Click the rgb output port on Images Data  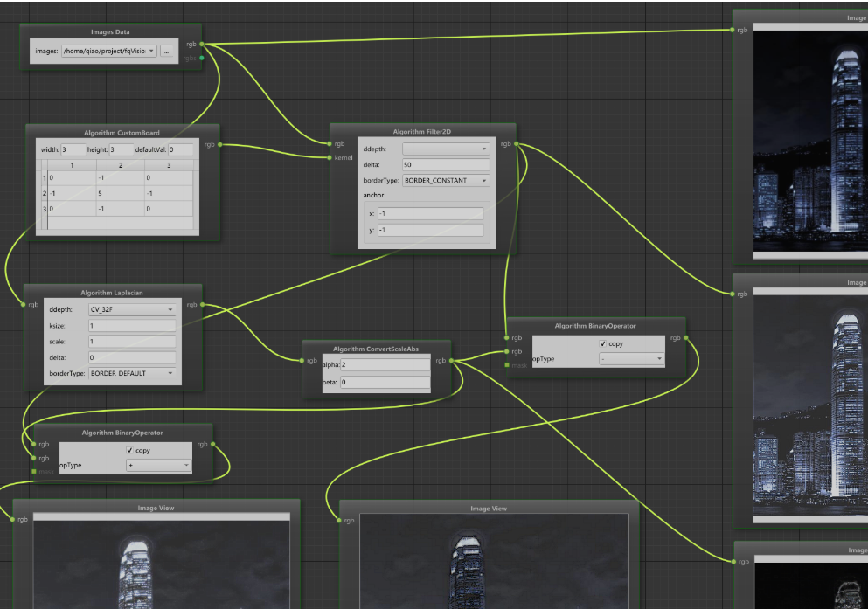(202, 44)
